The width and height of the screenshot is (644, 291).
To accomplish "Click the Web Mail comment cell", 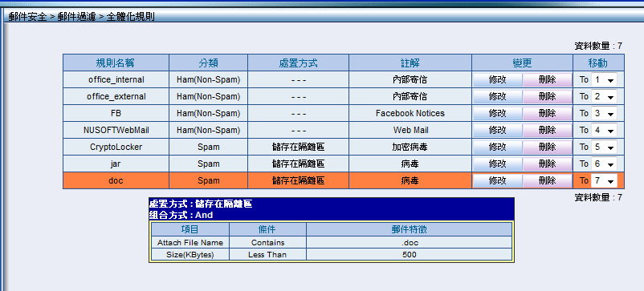I will tap(410, 130).
